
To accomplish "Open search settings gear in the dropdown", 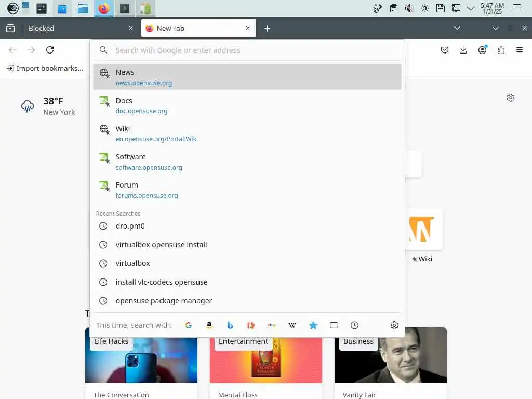I will pyautogui.click(x=394, y=325).
